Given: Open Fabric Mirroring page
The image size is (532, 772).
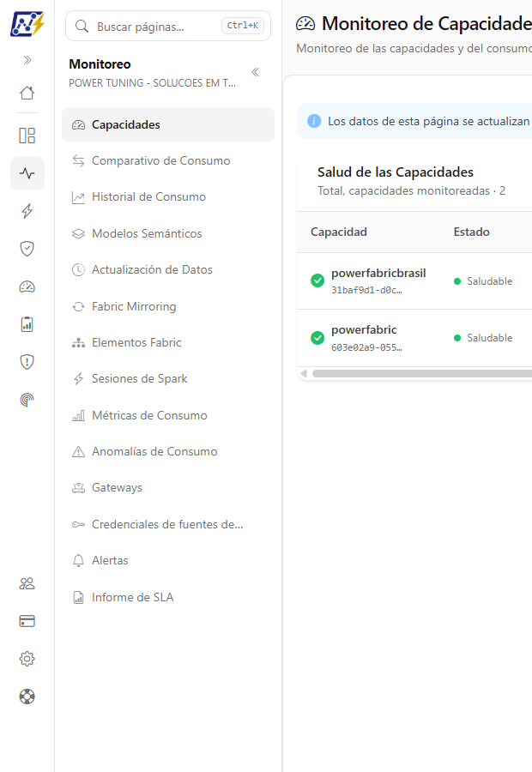Looking at the screenshot, I should [168, 306].
